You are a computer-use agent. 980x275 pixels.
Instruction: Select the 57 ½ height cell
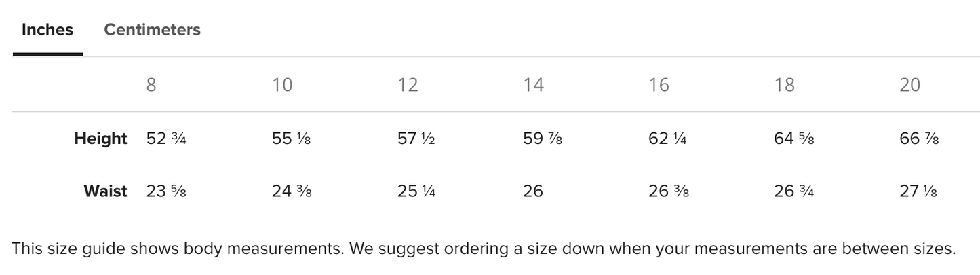(416, 139)
